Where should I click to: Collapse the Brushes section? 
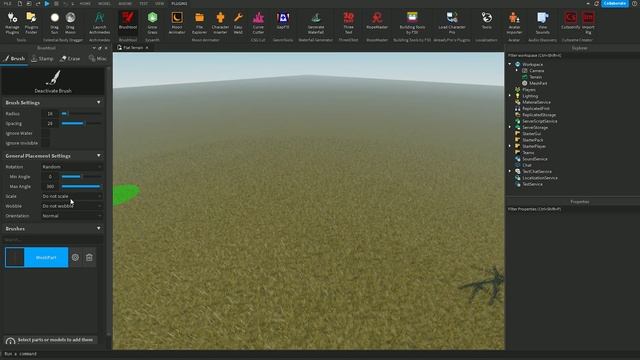(x=98, y=229)
